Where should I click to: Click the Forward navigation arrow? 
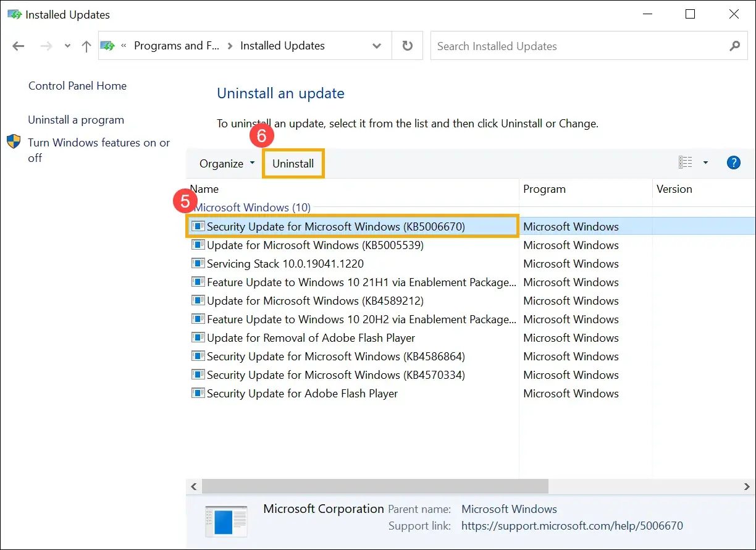pyautogui.click(x=46, y=46)
